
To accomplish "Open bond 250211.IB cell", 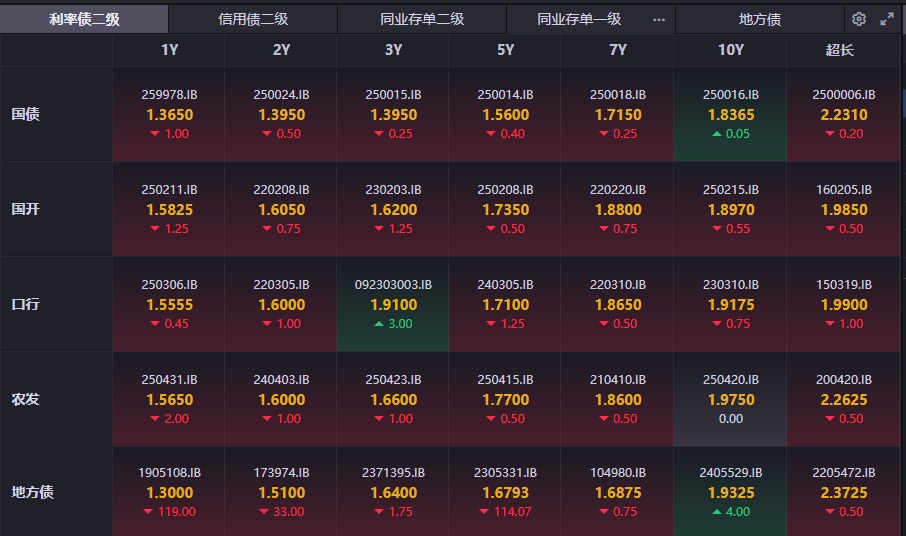I will 169,209.
